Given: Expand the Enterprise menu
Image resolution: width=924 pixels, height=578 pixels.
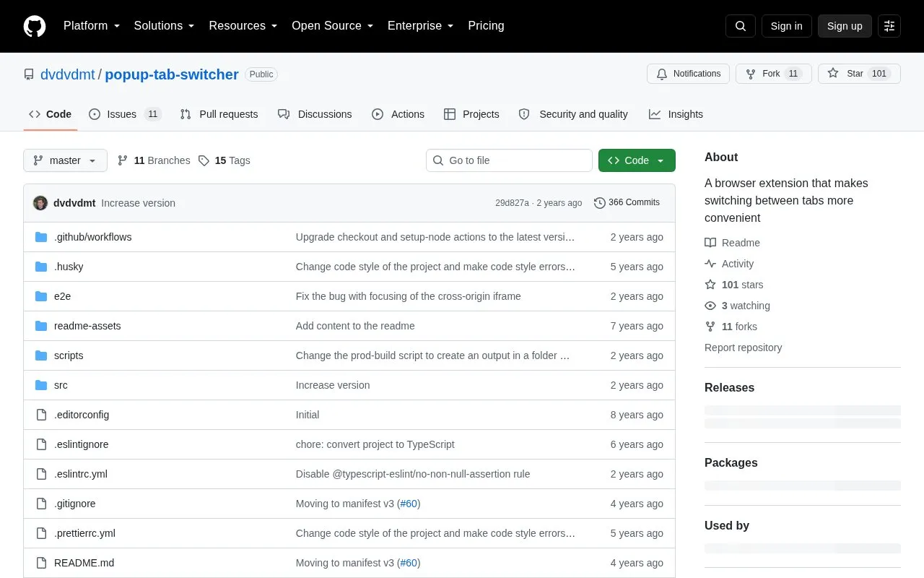Looking at the screenshot, I should pos(421,26).
